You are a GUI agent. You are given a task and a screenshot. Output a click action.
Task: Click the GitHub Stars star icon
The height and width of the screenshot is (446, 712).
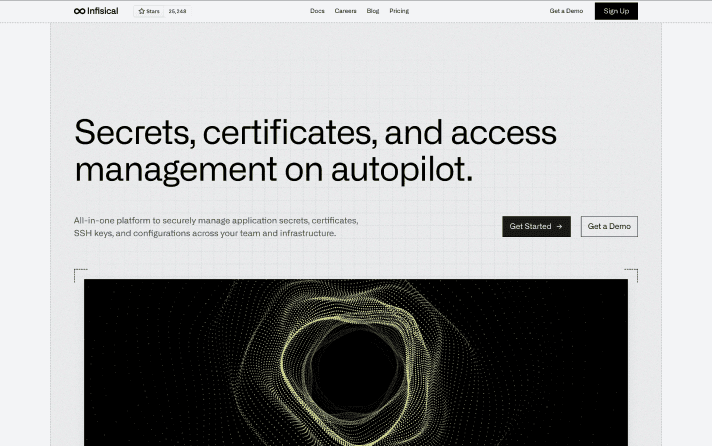coord(142,11)
